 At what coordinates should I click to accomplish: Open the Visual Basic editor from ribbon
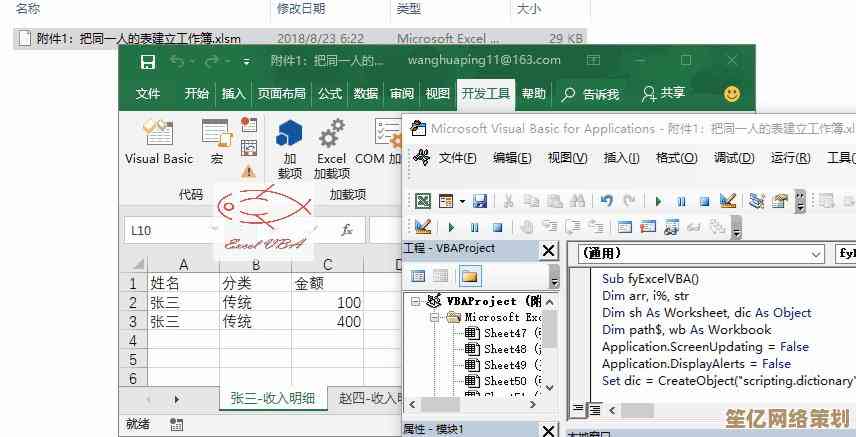[x=158, y=141]
